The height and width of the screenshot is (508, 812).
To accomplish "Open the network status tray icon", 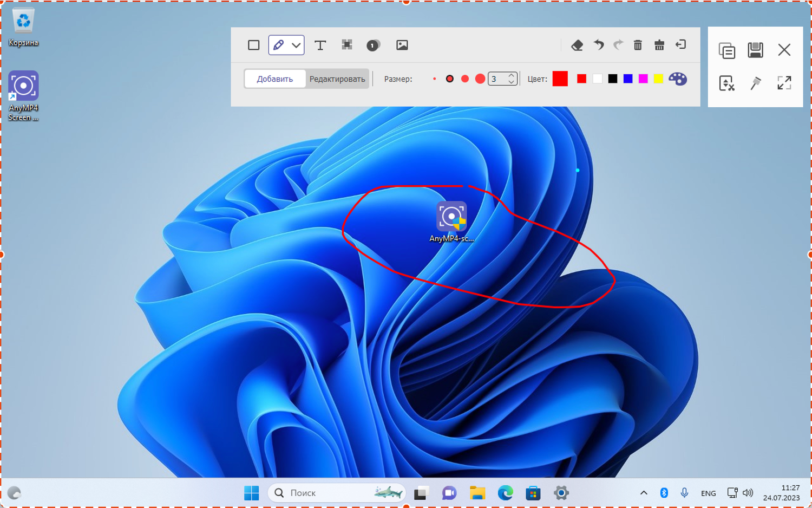I will [732, 493].
